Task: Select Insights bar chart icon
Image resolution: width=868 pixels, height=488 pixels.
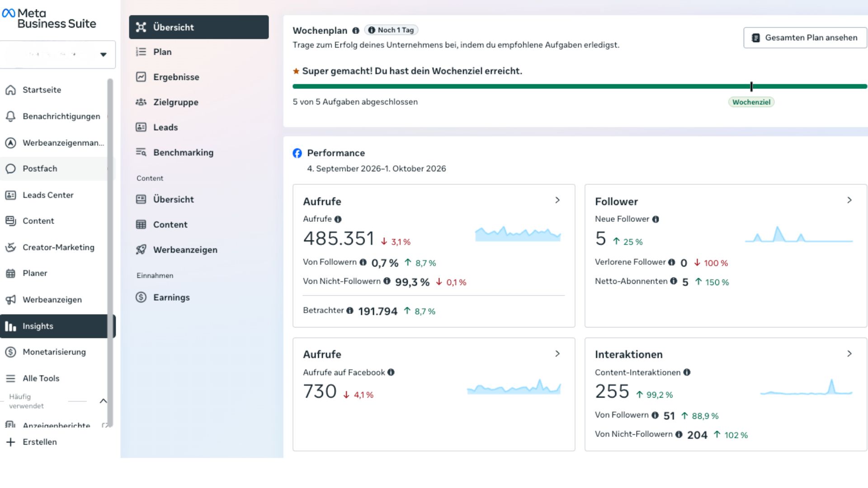Action: click(10, 326)
